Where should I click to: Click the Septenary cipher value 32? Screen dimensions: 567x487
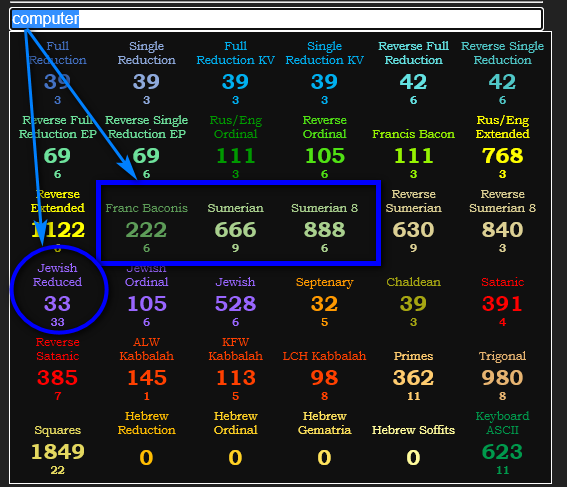pyautogui.click(x=324, y=303)
